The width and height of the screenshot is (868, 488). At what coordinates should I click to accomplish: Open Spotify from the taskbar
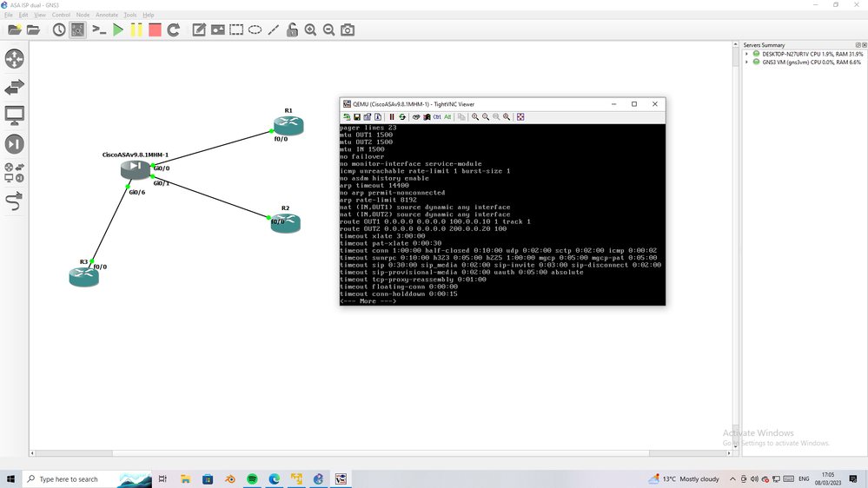(252, 479)
